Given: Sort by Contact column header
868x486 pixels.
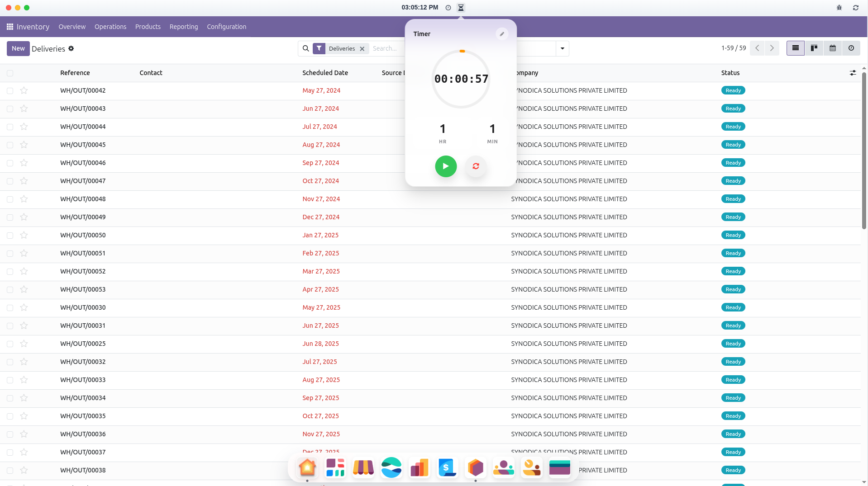Looking at the screenshot, I should pyautogui.click(x=151, y=73).
